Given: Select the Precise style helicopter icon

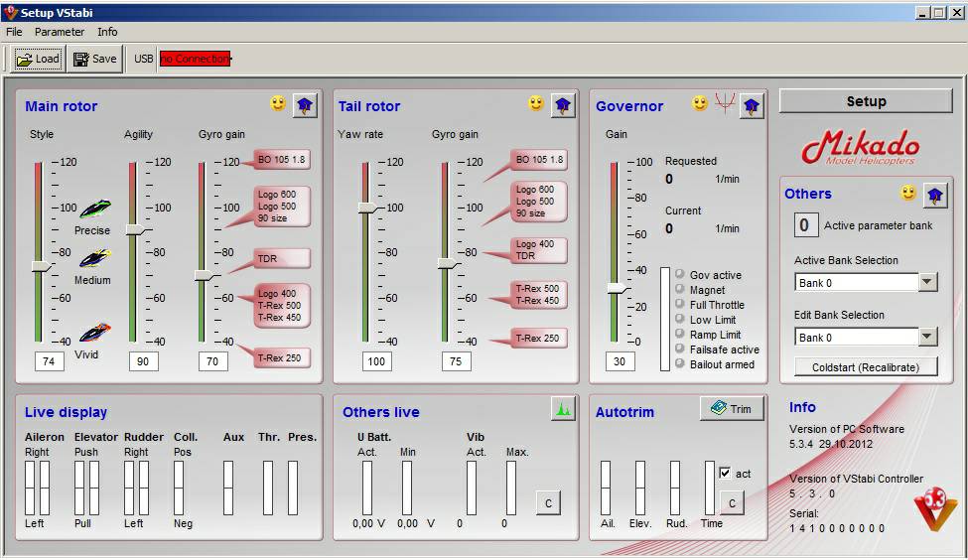Looking at the screenshot, I should pyautogui.click(x=95, y=210).
